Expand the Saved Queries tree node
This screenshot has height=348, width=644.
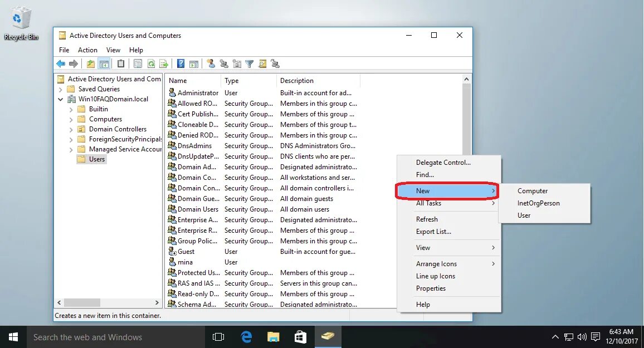60,89
